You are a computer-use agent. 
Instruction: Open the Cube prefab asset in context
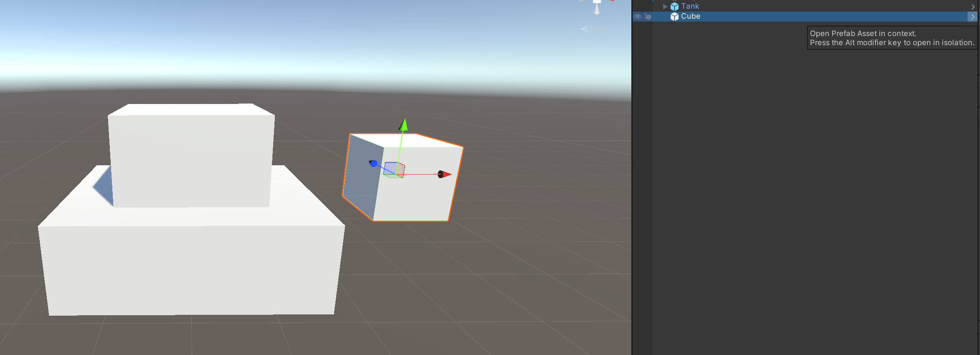[x=973, y=17]
